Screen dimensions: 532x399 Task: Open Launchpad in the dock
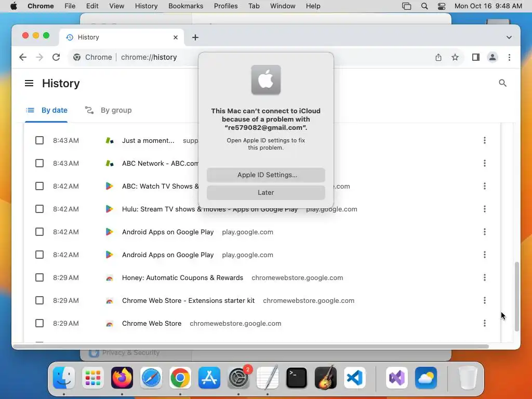click(93, 378)
